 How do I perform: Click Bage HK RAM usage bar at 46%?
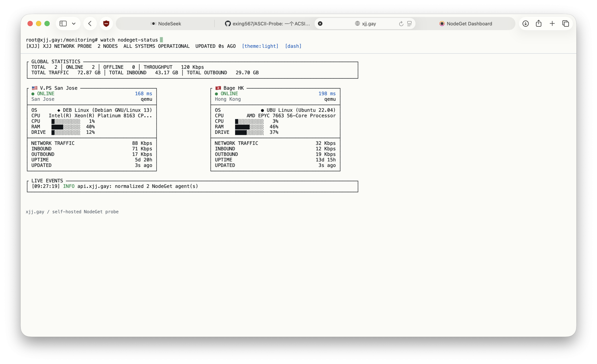click(249, 127)
